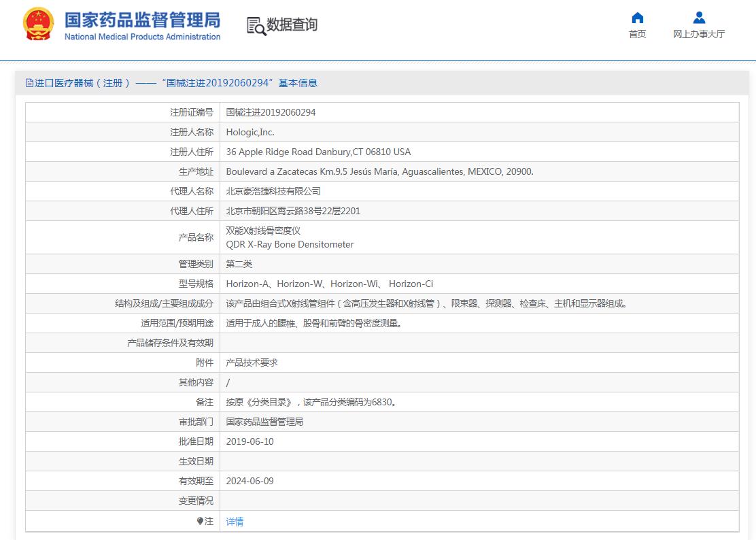Select the Horizon-A、Horizon-W model list
This screenshot has height=540, width=756.
(x=329, y=284)
